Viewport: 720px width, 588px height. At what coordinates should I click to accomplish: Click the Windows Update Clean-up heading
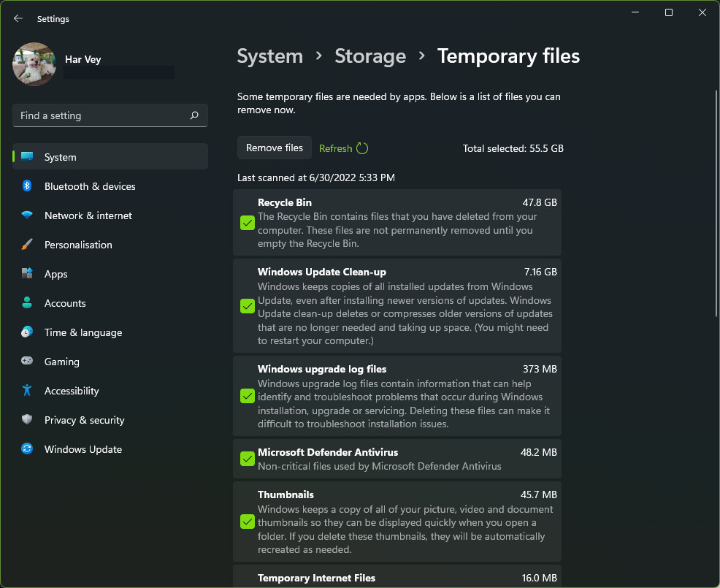pos(322,272)
